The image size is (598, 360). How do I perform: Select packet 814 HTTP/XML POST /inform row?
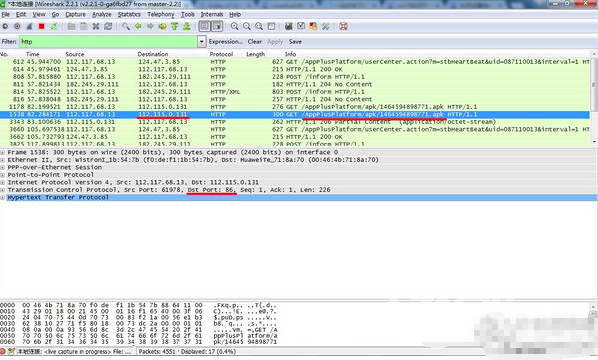tap(295, 92)
